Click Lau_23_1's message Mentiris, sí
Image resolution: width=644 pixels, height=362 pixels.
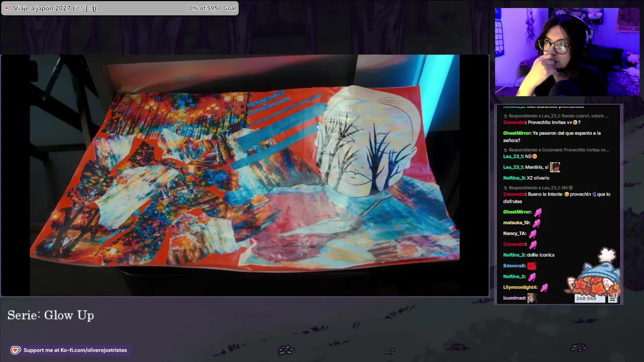(531, 167)
